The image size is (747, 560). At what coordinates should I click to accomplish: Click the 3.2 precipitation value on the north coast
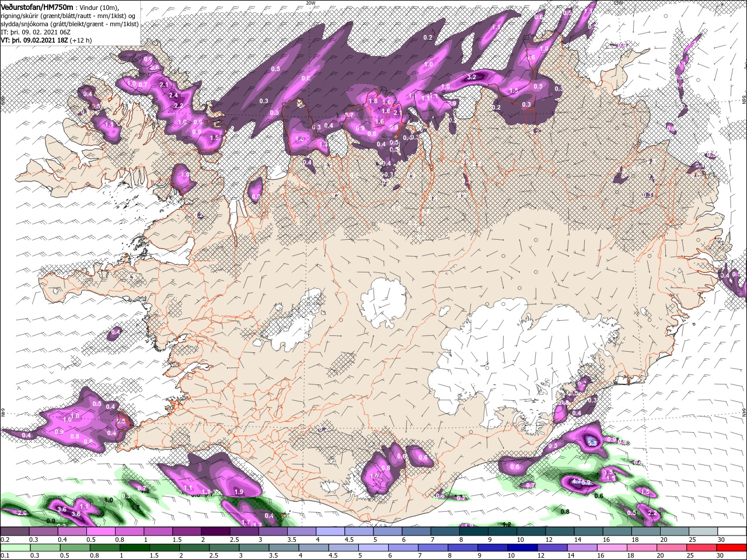[x=473, y=77]
